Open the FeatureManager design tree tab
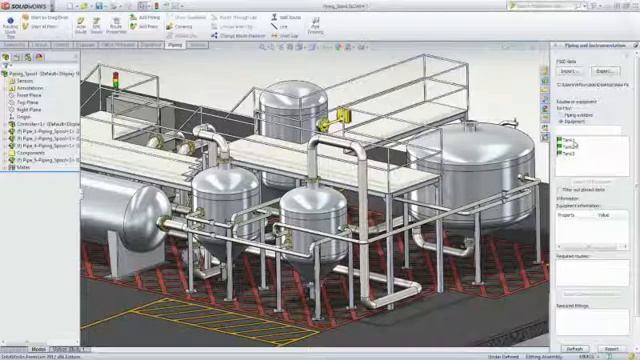This screenshot has height=360, width=640. [6, 57]
